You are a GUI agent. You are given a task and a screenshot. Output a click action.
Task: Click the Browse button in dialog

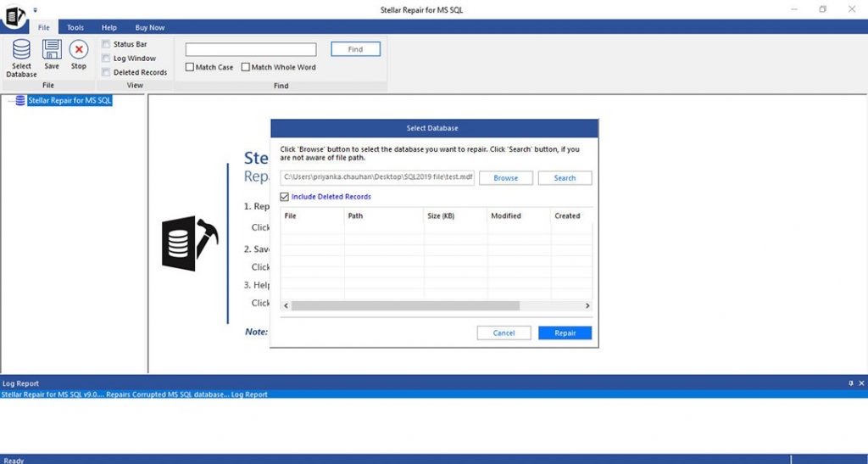[x=505, y=178]
